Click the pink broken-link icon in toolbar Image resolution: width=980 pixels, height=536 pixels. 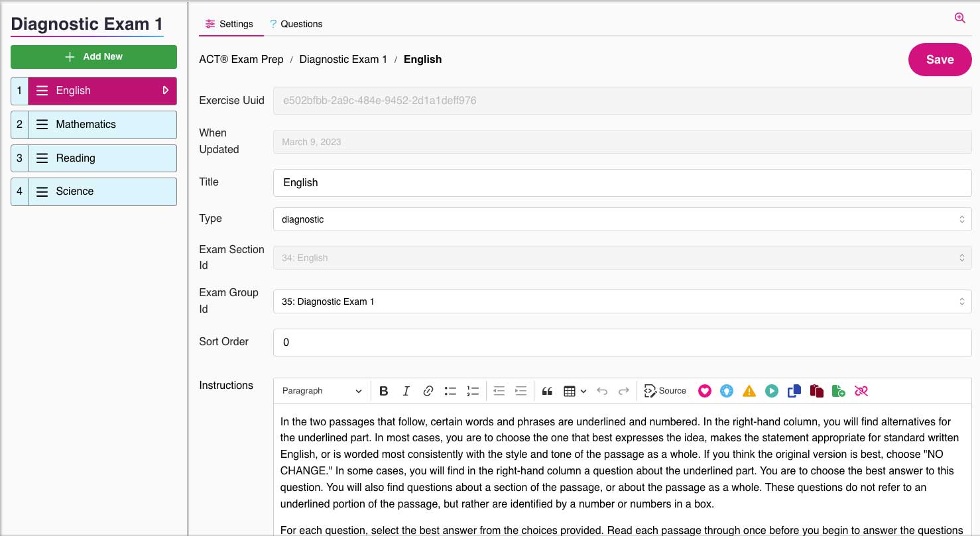coord(861,391)
